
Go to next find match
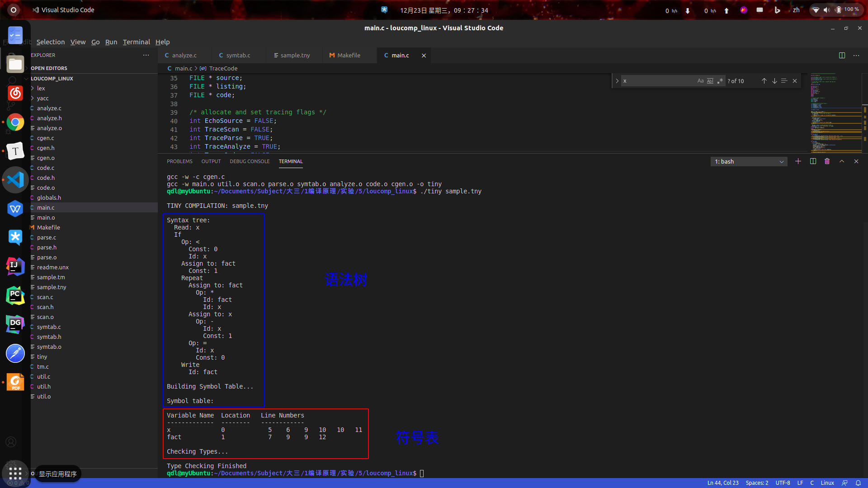(774, 81)
